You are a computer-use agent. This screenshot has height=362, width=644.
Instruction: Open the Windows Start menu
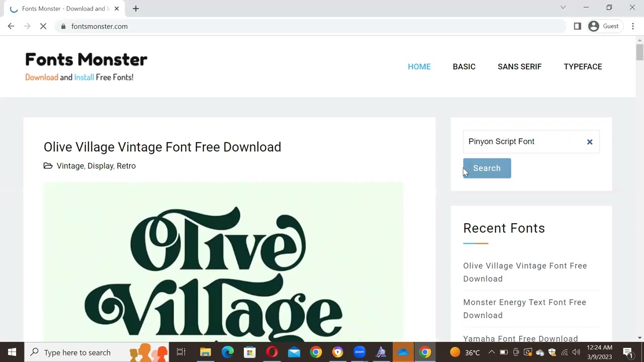(x=12, y=352)
